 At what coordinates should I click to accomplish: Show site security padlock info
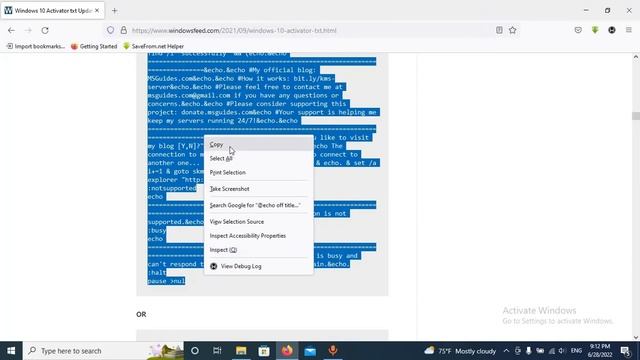(124, 30)
